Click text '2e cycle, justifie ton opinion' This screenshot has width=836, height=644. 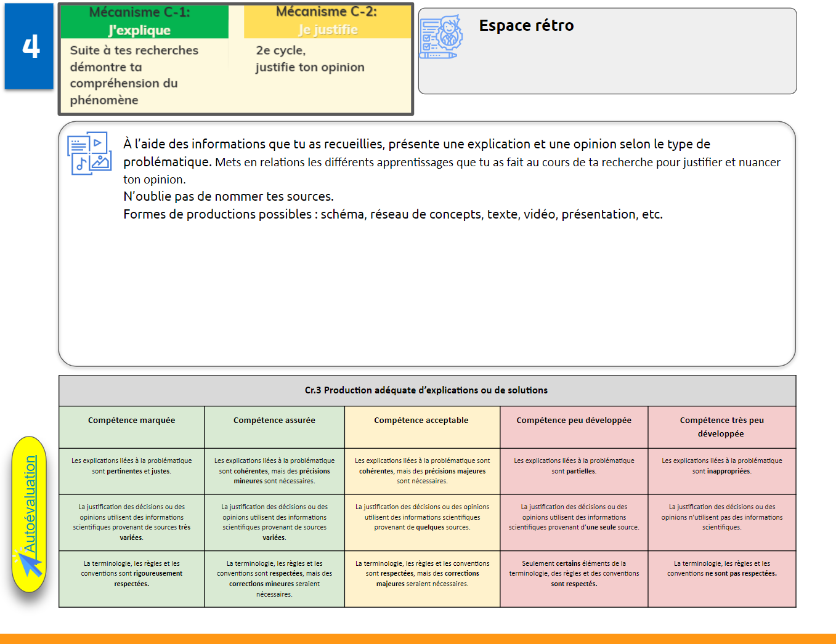tap(310, 58)
